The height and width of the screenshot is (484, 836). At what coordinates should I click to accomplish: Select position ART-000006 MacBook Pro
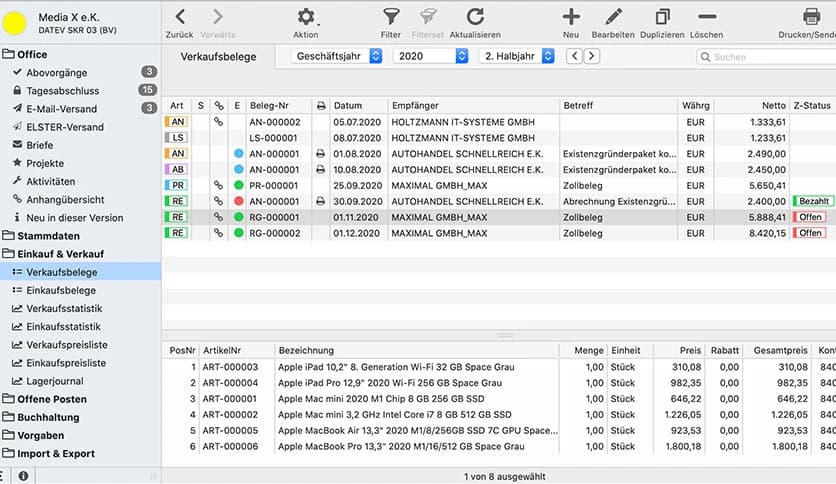tap(499, 447)
